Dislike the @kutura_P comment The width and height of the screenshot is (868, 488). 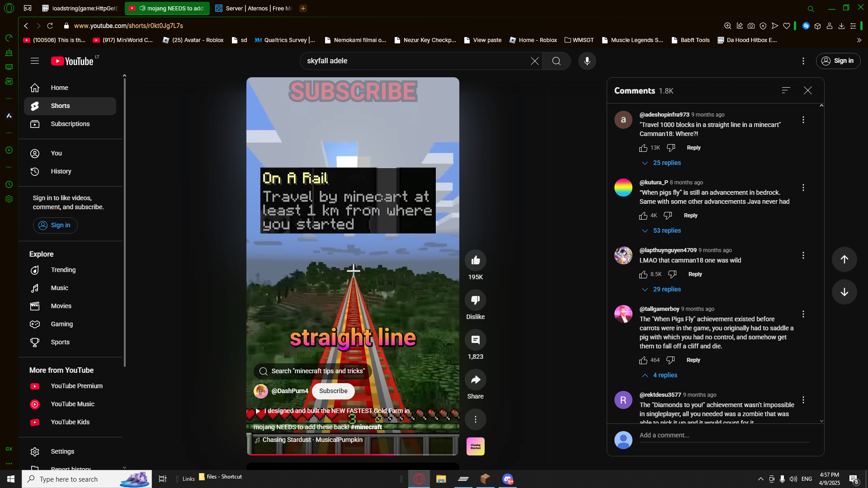668,216
